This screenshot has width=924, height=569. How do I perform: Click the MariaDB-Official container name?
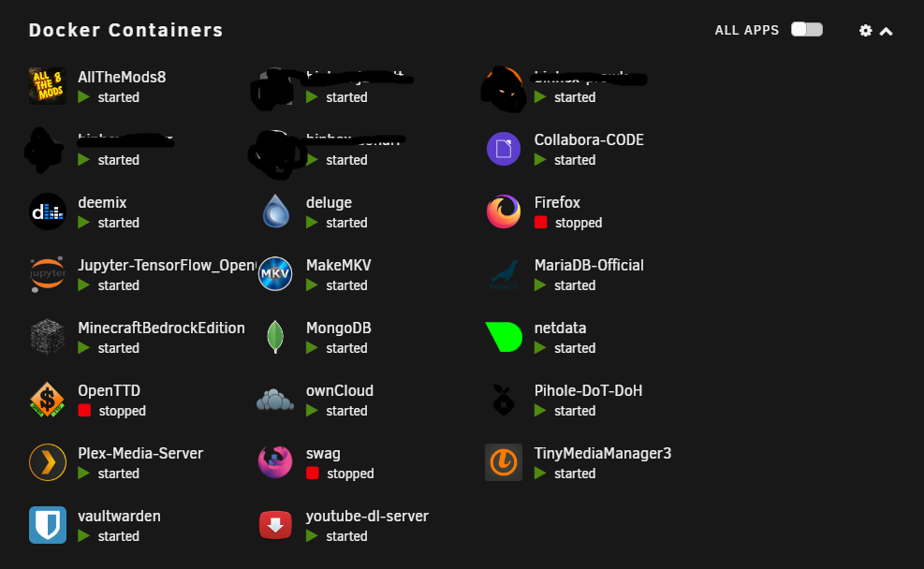pos(589,265)
